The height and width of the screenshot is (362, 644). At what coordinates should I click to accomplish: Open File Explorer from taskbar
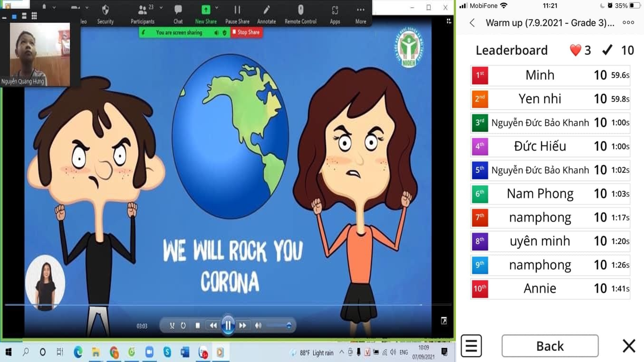[x=96, y=352]
